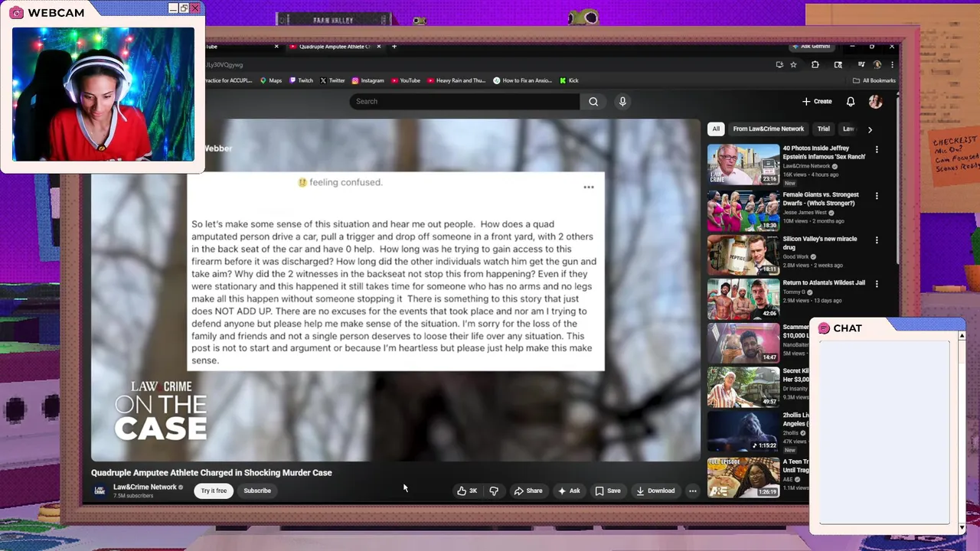Click the Chat panel speech bubble icon

pos(824,328)
